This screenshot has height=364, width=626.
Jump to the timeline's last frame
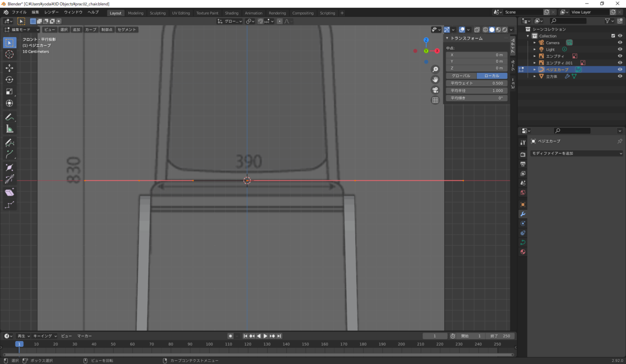[279, 336]
